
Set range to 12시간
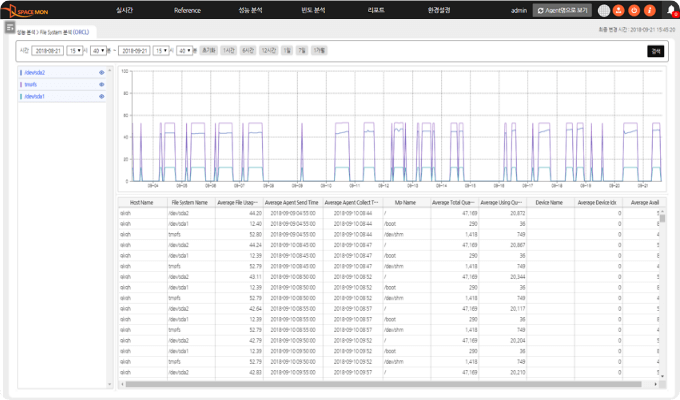[269, 51]
